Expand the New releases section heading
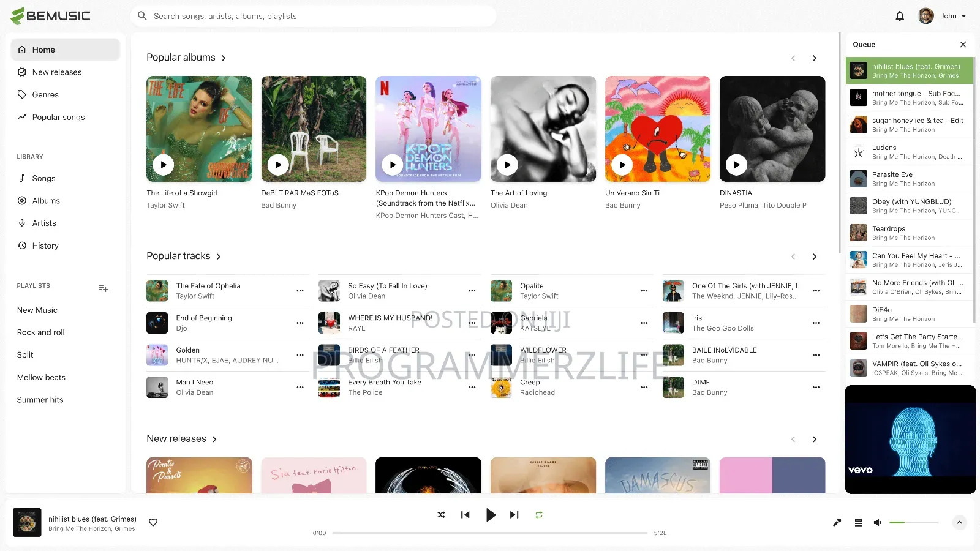This screenshot has height=551, width=980. (182, 439)
